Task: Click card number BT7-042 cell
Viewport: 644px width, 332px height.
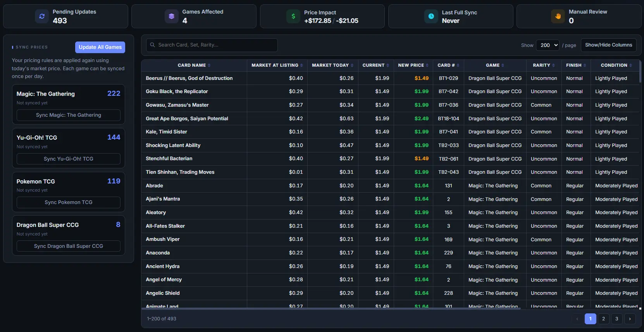Action: pyautogui.click(x=448, y=92)
